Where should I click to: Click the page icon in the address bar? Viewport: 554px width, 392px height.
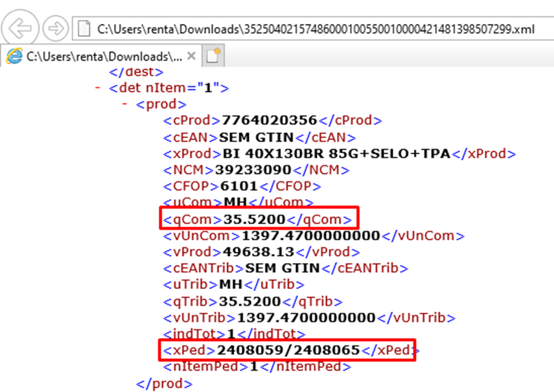tap(83, 29)
